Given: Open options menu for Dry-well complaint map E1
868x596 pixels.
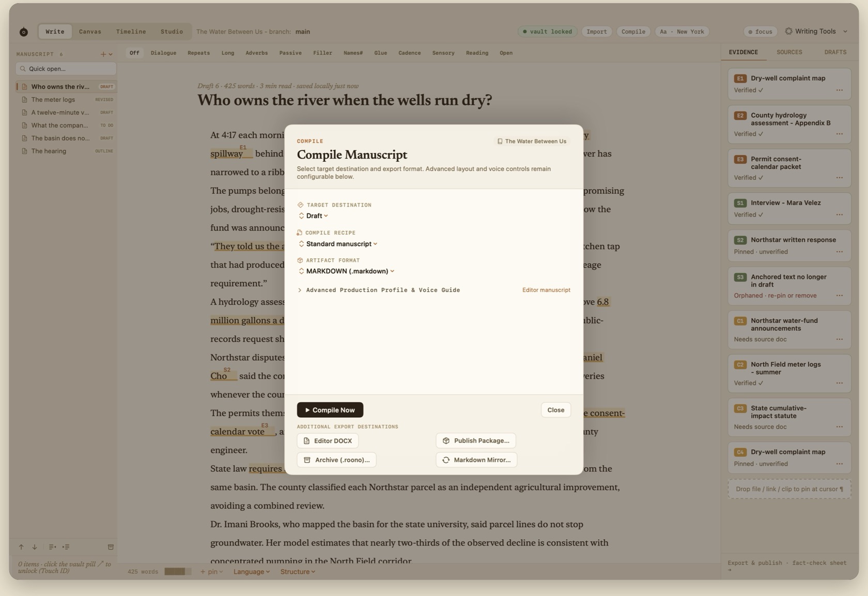Looking at the screenshot, I should [x=840, y=90].
